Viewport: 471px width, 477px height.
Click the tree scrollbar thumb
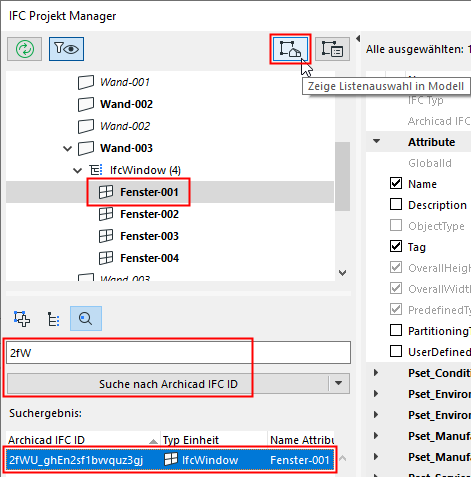[342, 176]
